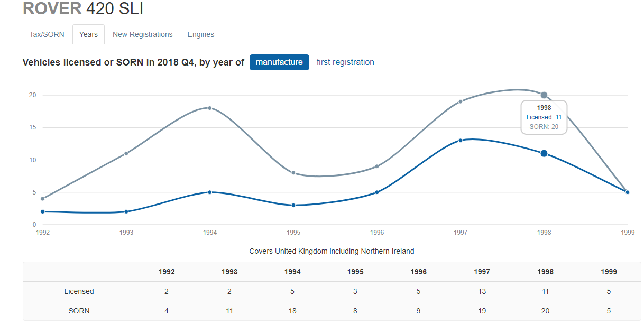Screen dimensions: 644x324
Task: Click the ROVER 420 SLI heading
Action: tap(83, 8)
